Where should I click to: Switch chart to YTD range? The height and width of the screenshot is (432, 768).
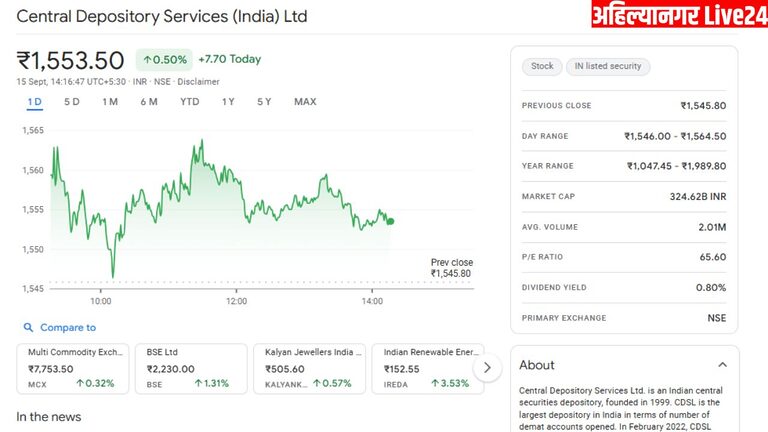[x=190, y=102]
